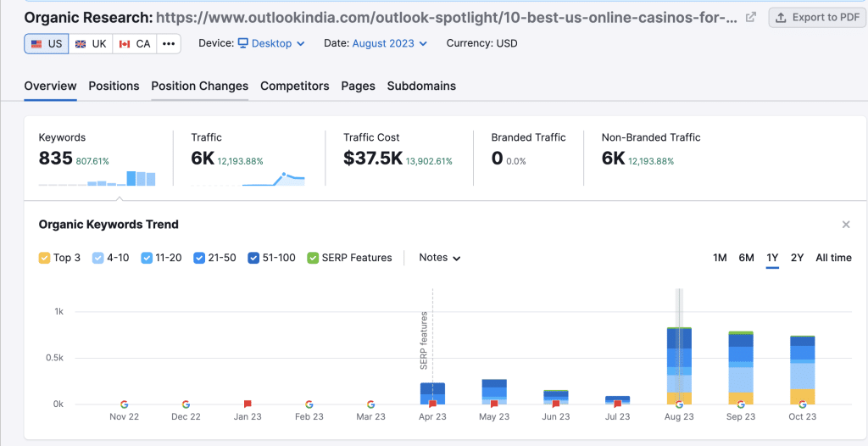This screenshot has height=446, width=868.
Task: Switch to the Overview tab
Action: point(50,86)
